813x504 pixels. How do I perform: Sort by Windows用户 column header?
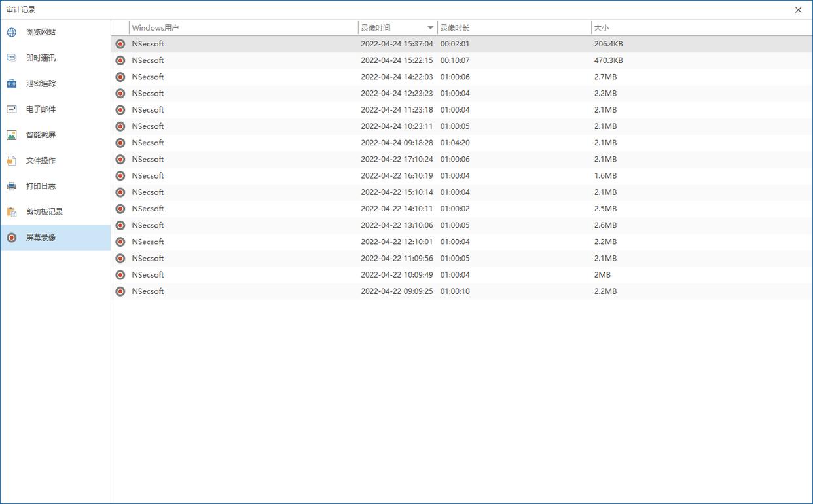[x=155, y=28]
